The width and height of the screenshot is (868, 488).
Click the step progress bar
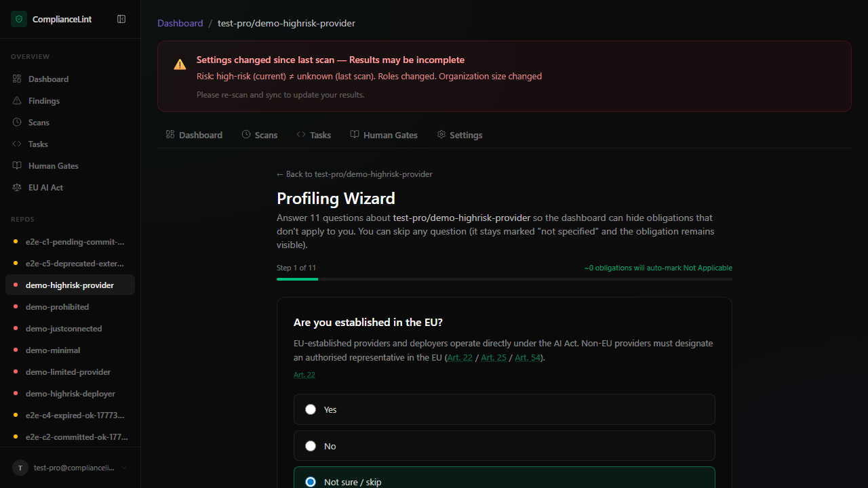point(504,279)
